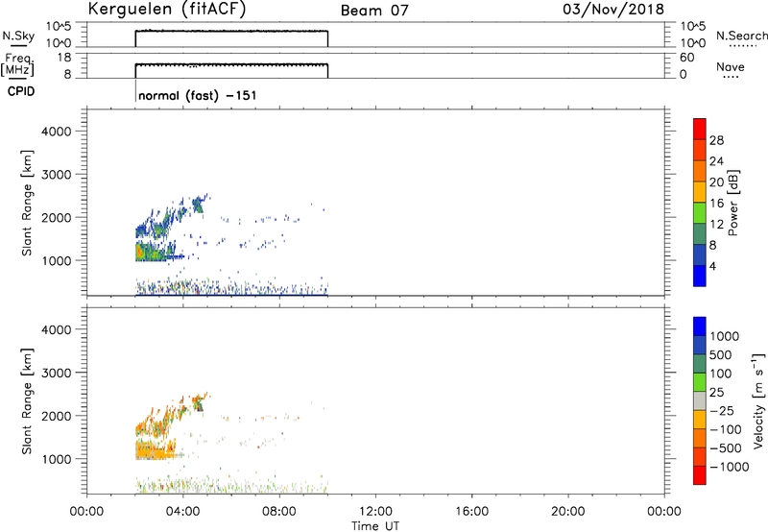Screen dimensions: 768x532
Task: Click the light green 12–16 dB colorbar segment
Action: point(700,212)
